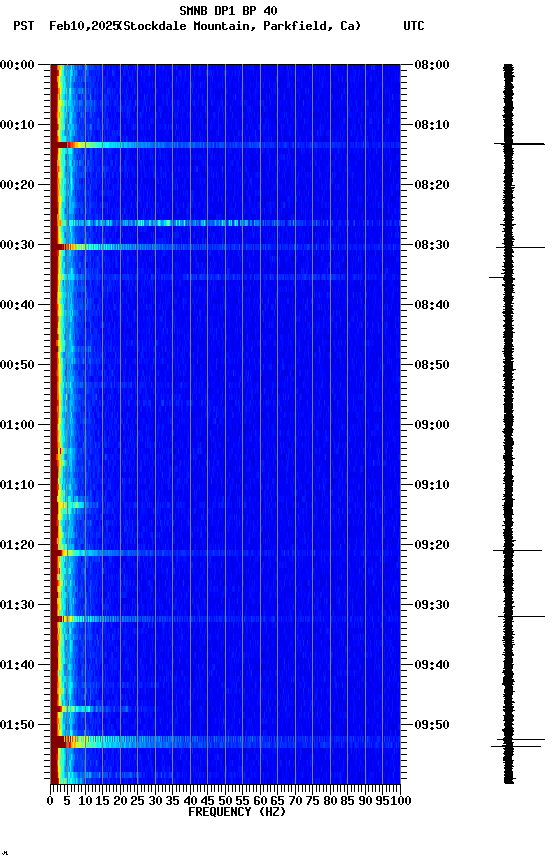Click the 00:40 PST time label
The height and width of the screenshot is (864, 552).
17,305
